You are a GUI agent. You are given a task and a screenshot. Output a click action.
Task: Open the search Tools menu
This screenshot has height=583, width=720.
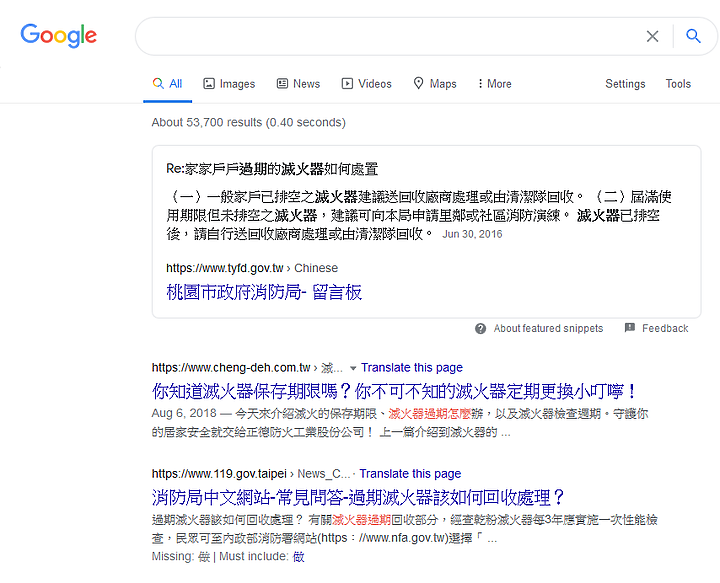pos(678,84)
